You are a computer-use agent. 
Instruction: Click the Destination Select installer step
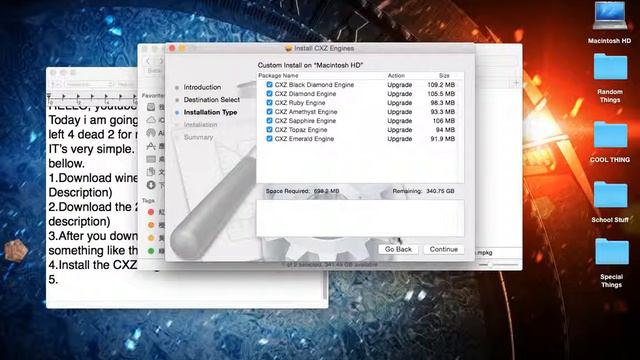211,100
